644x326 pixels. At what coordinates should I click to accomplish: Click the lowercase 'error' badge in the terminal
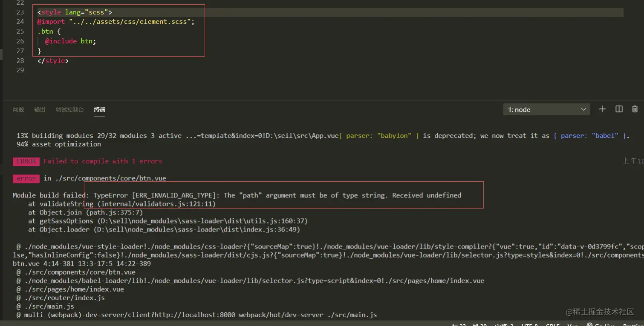[x=26, y=179]
